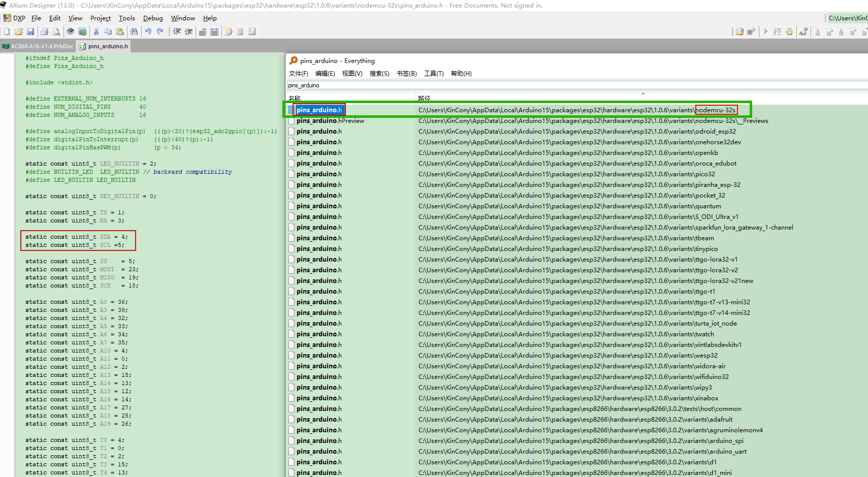The height and width of the screenshot is (477, 868).
Task: Select the pins_arduino.hPreview file result
Action: click(x=330, y=121)
